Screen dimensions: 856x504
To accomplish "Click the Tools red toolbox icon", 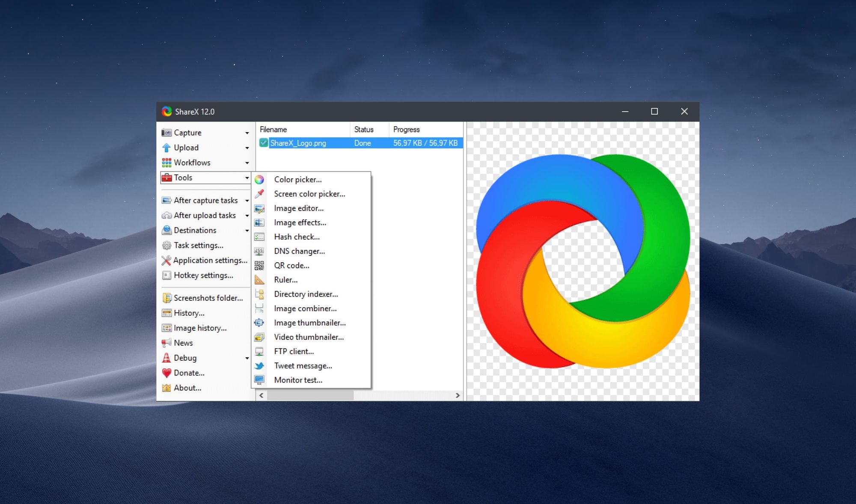I will pos(166,178).
